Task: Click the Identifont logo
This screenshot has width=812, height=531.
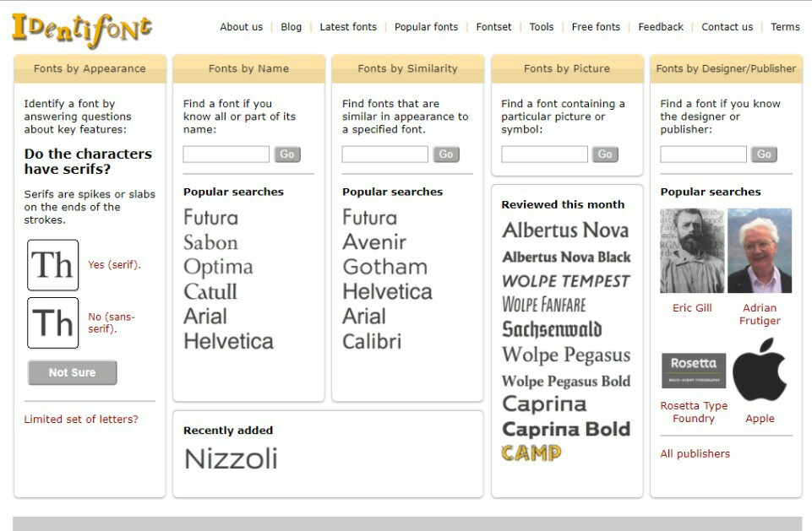Action: (x=82, y=30)
